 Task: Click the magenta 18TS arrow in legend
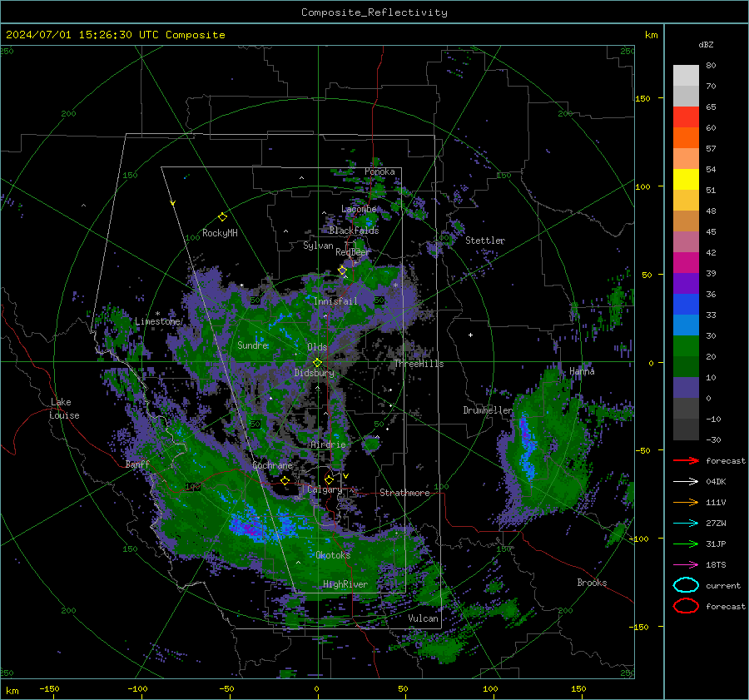686,565
